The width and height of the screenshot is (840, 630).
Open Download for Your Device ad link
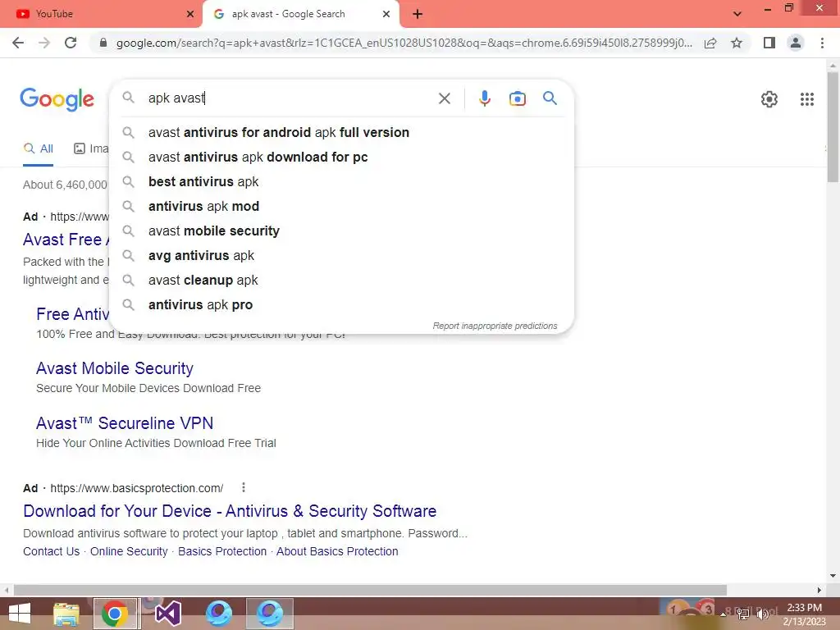click(230, 511)
